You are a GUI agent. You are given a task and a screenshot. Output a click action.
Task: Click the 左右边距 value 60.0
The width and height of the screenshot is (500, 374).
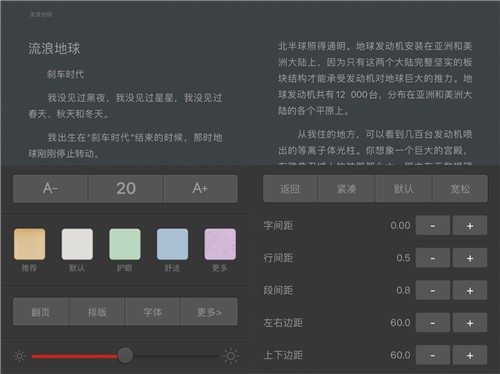tap(400, 323)
